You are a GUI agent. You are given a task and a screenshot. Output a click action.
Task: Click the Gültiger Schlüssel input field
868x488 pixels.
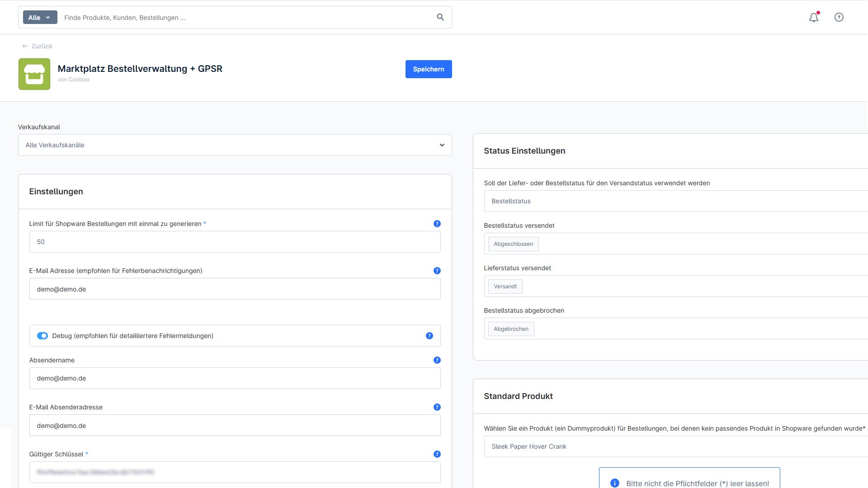235,472
